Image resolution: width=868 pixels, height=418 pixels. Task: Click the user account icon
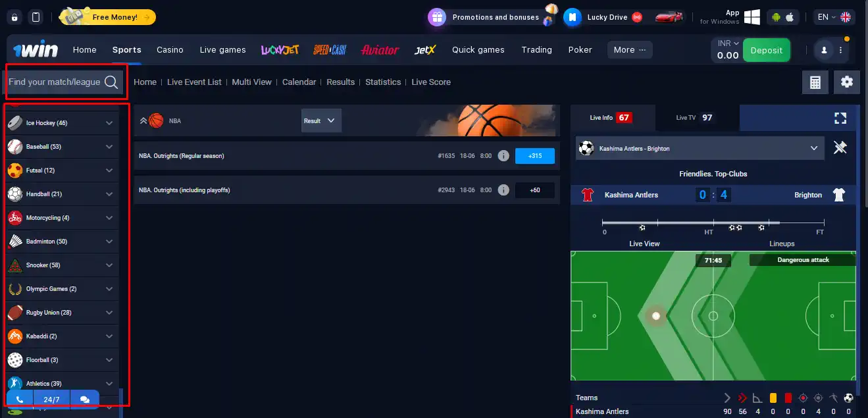[825, 49]
